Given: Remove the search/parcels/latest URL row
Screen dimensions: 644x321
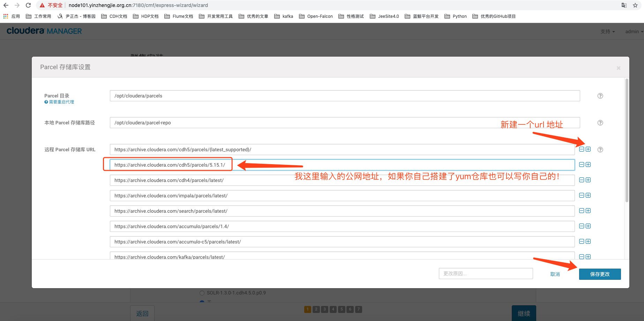Looking at the screenshot, I should pyautogui.click(x=582, y=211).
